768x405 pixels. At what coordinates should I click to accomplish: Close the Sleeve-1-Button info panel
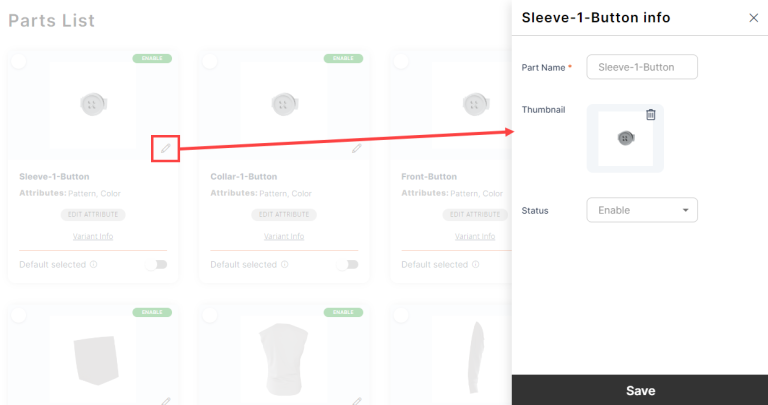[753, 18]
